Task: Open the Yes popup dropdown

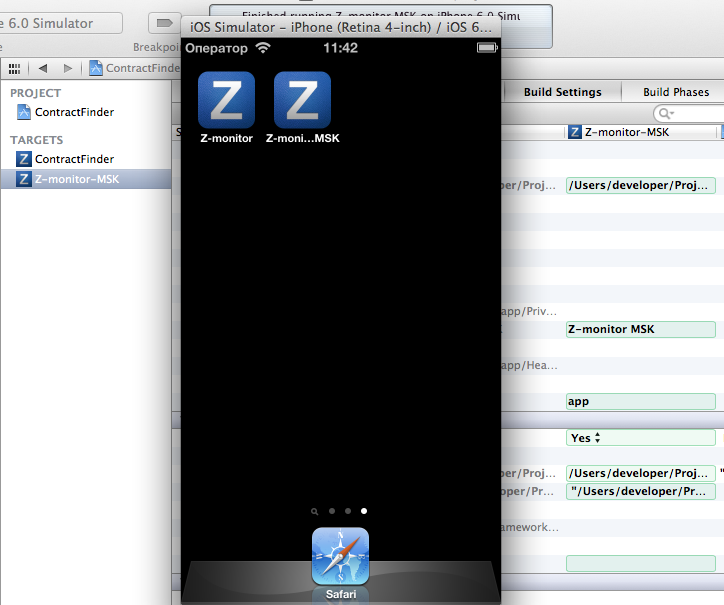Action: click(640, 438)
